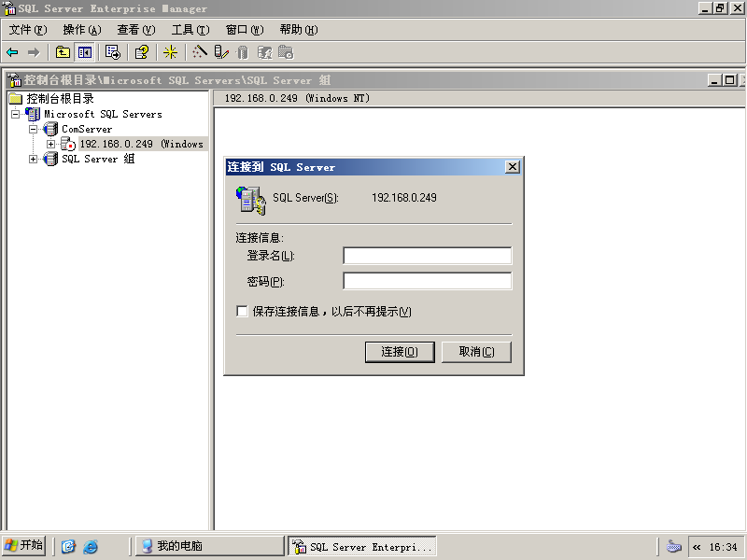Click the show desktop quick launch icon
This screenshot has width=747, height=560.
68,546
